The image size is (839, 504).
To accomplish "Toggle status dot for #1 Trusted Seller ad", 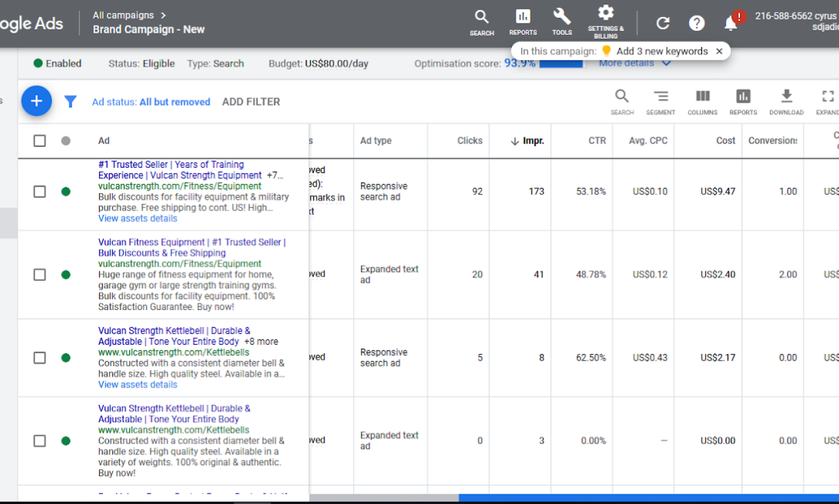I will (x=66, y=191).
